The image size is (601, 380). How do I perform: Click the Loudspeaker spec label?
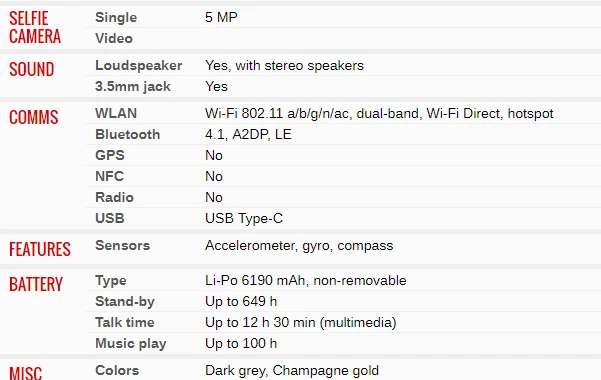[138, 66]
